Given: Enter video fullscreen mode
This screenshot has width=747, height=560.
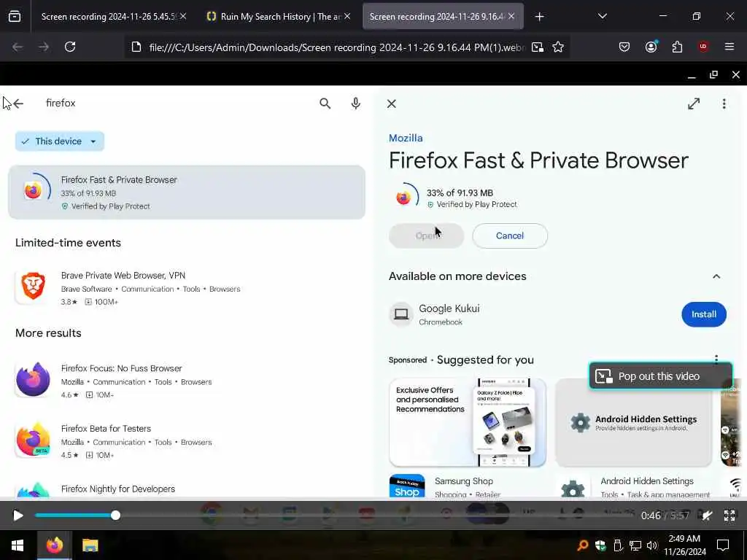Looking at the screenshot, I should click(729, 516).
